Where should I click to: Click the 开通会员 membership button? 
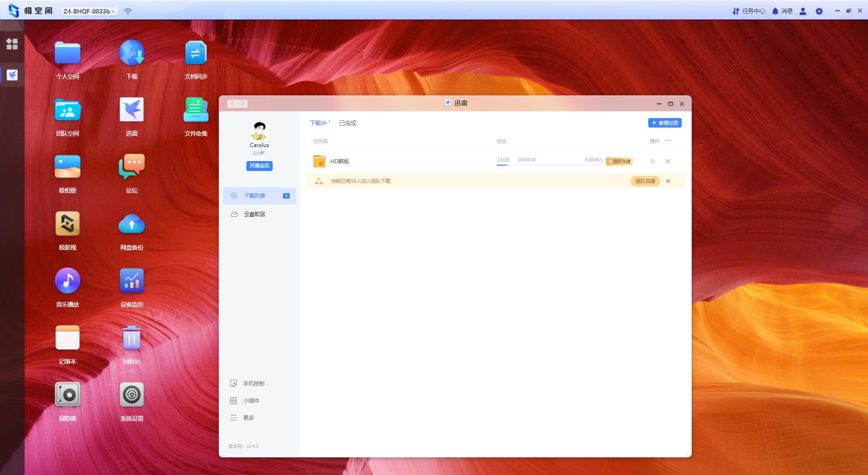click(259, 166)
